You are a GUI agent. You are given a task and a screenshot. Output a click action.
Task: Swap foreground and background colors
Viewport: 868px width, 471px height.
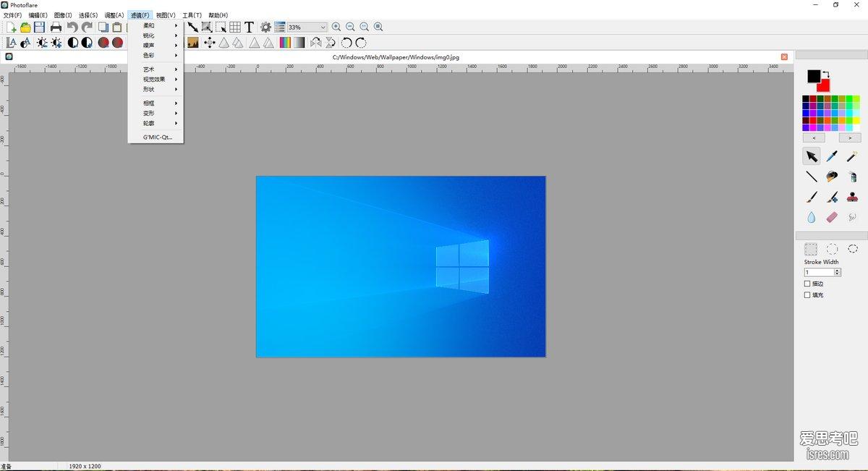pyautogui.click(x=826, y=73)
